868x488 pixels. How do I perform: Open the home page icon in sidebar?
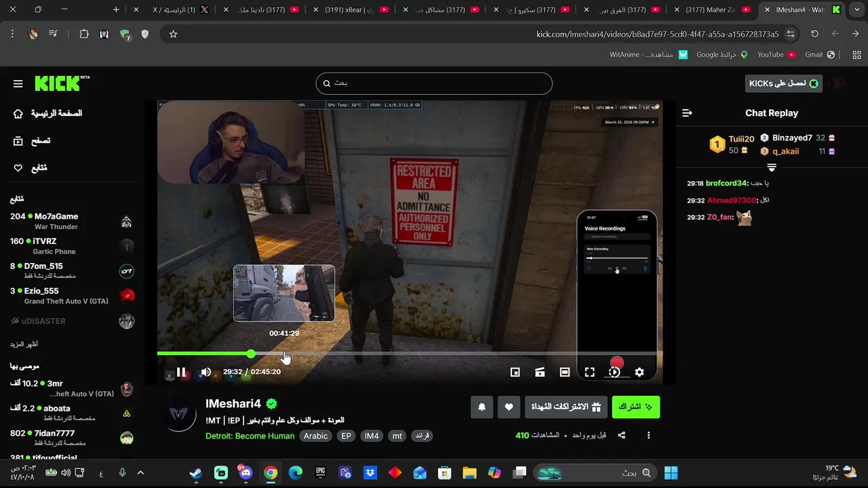[18, 113]
